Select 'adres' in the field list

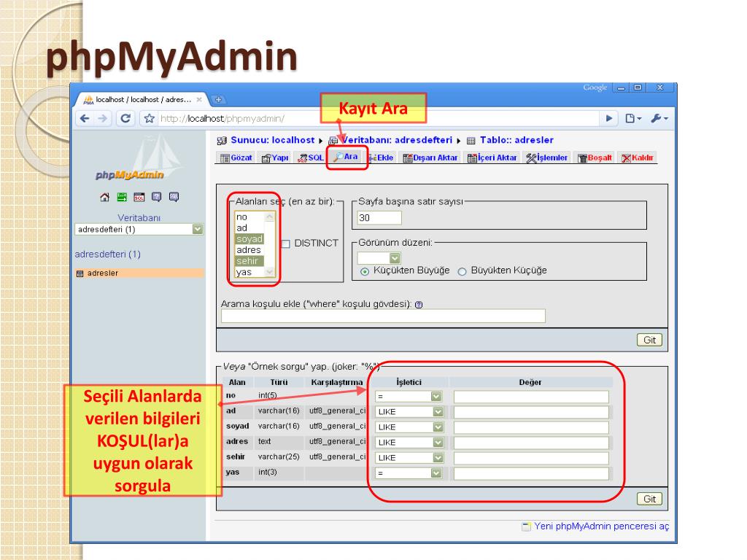[x=249, y=250]
